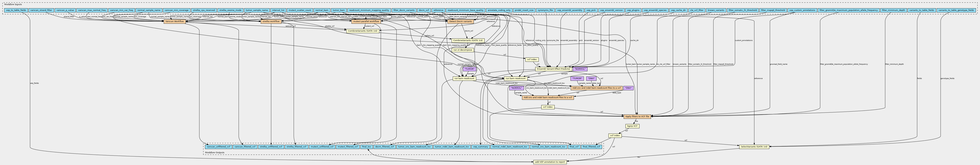Select the Apply filters to VCF file node
Screen dimensions: 980x165
point(637,116)
